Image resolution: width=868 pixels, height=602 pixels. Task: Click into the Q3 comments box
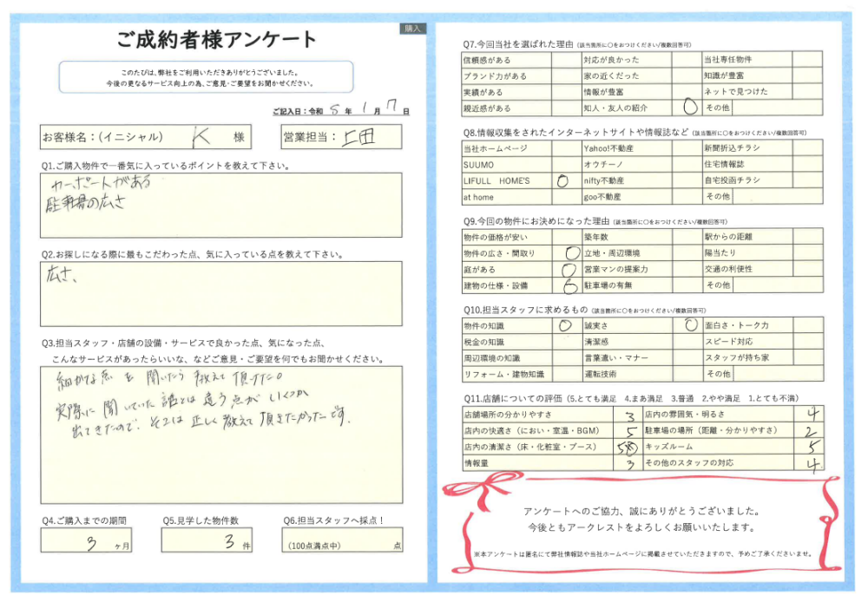(221, 434)
